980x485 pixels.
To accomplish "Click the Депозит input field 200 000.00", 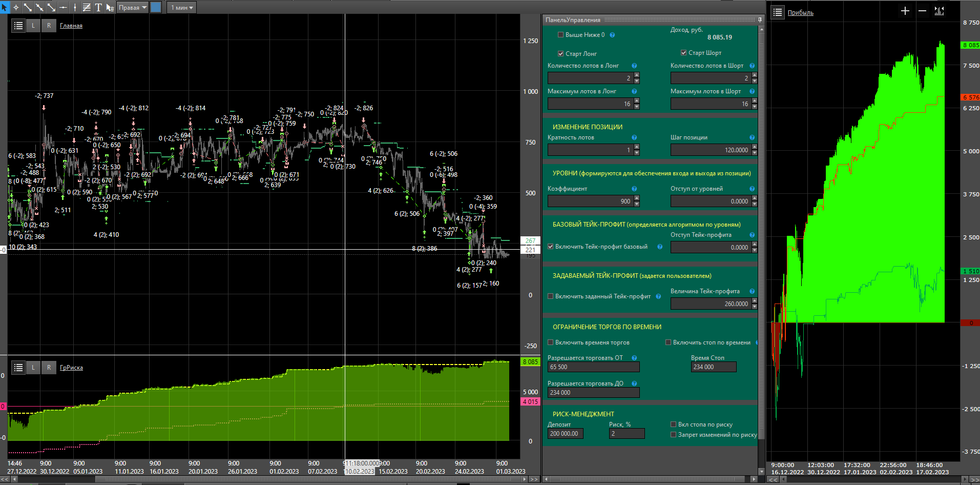I will (x=566, y=434).
